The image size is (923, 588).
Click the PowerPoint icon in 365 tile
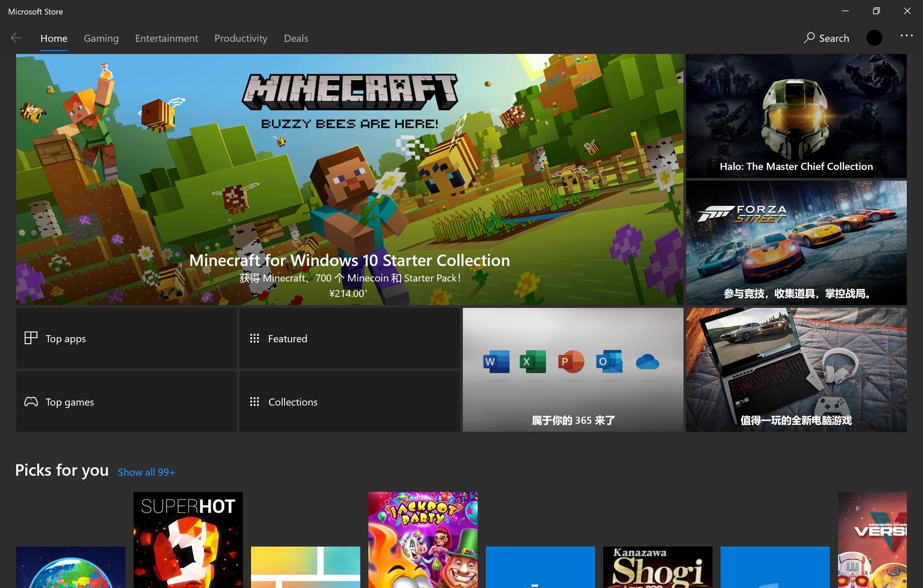(x=571, y=362)
